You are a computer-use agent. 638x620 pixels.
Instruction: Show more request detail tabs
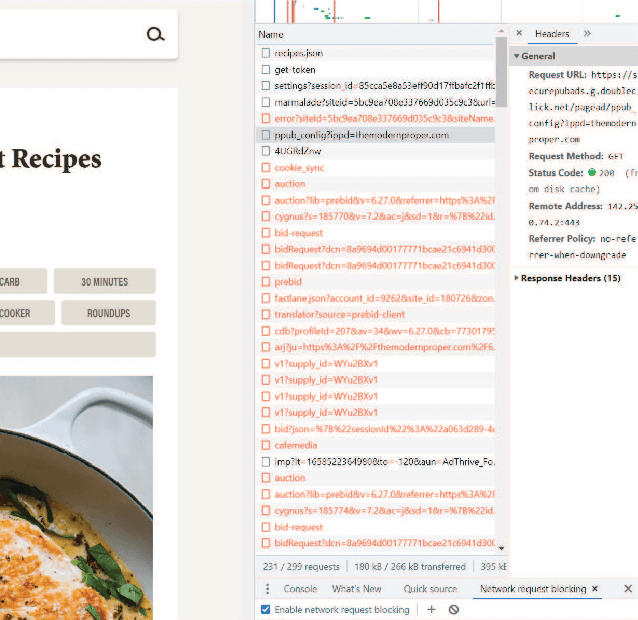pos(587,34)
